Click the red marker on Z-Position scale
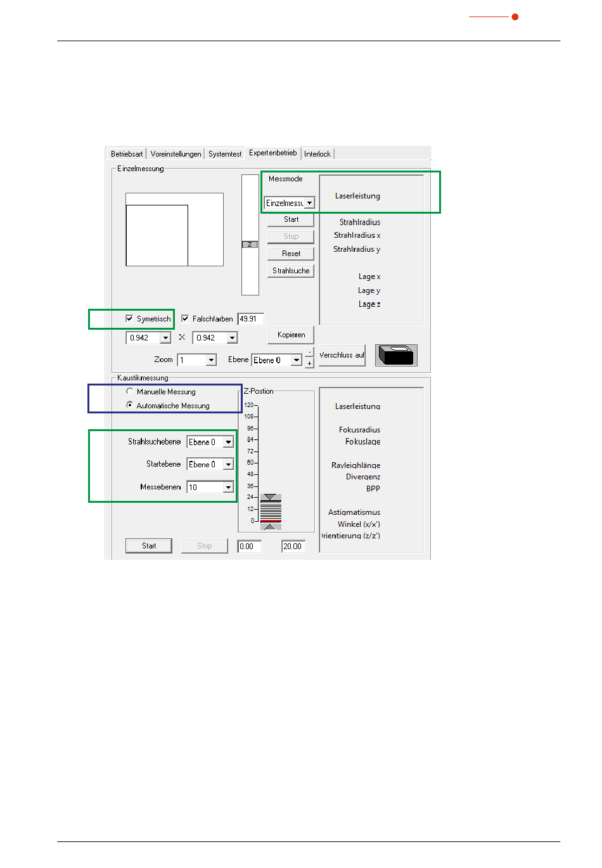Screen dimensions: 602x868 271,521
